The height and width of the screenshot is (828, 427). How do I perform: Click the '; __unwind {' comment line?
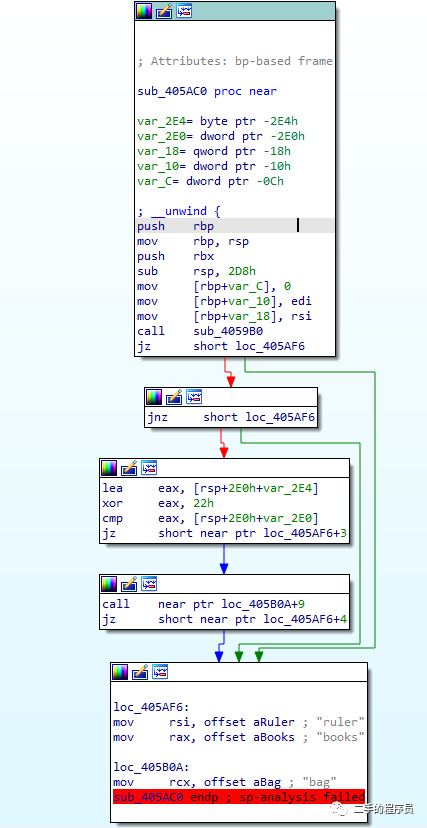point(179,211)
